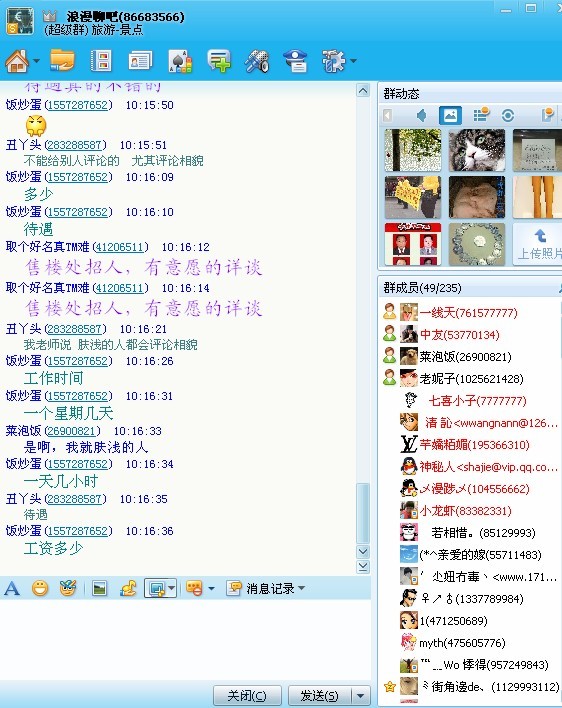The image size is (562, 708).
Task: Open the microphone voice chat icon
Action: (x=257, y=61)
